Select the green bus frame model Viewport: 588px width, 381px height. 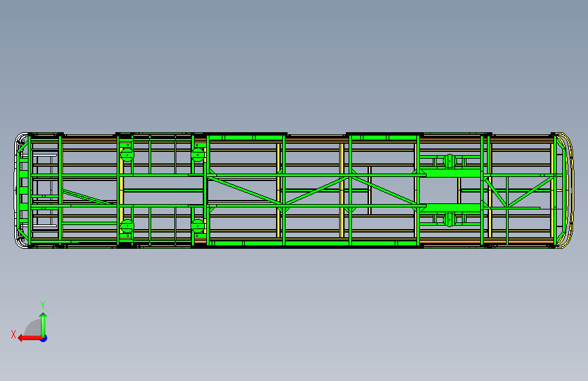click(294, 190)
